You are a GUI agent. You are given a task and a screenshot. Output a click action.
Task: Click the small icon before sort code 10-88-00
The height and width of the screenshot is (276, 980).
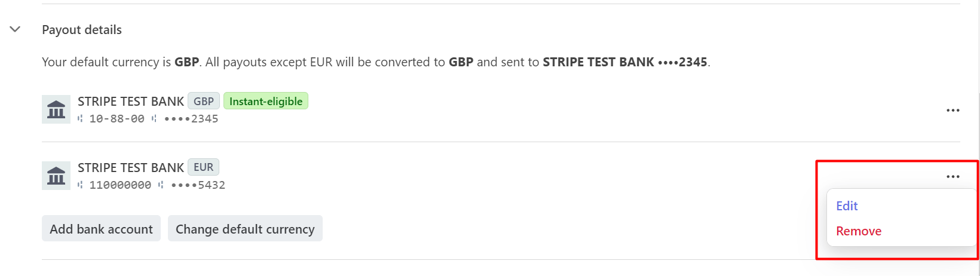point(81,119)
